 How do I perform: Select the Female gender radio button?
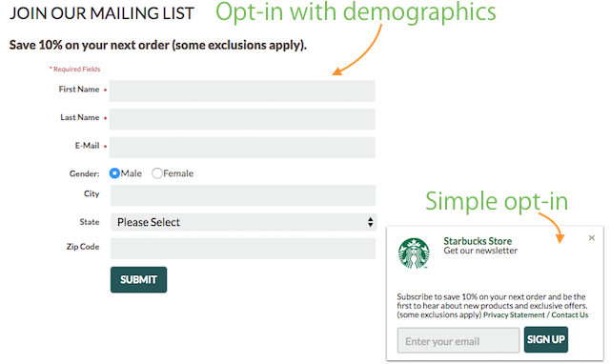tap(156, 173)
